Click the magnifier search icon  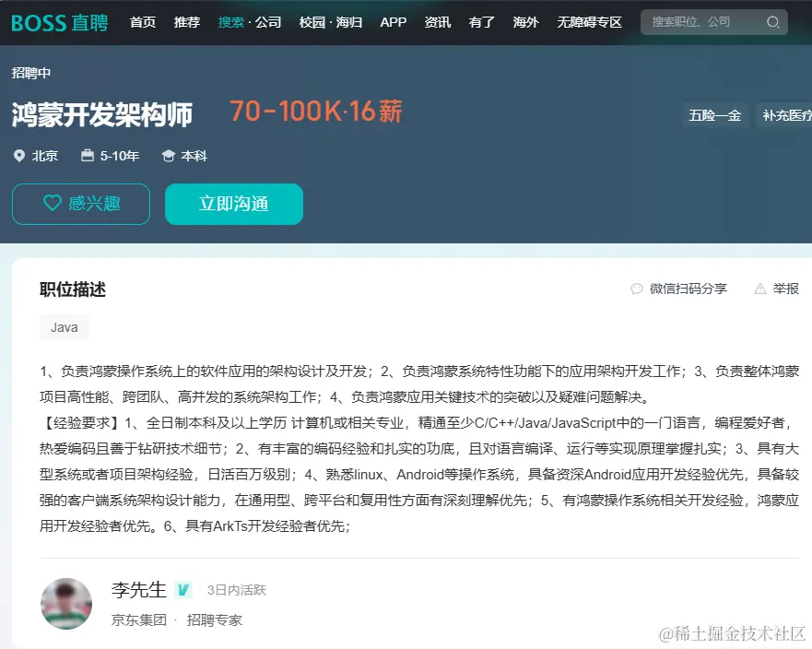point(773,22)
